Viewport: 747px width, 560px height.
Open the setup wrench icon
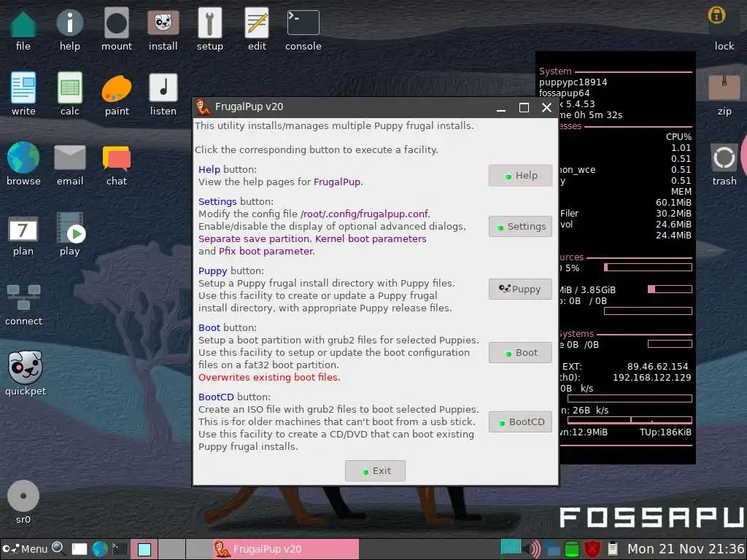tap(209, 23)
